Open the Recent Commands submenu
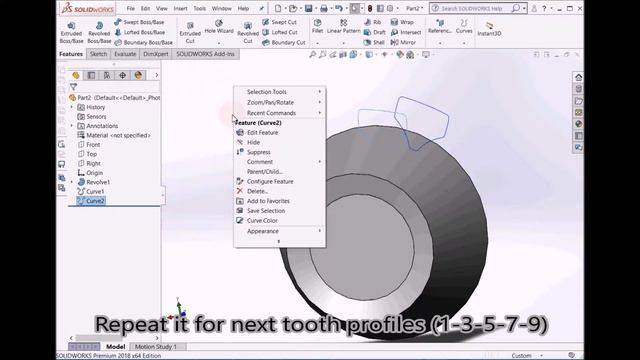The image size is (640, 360). point(280,113)
